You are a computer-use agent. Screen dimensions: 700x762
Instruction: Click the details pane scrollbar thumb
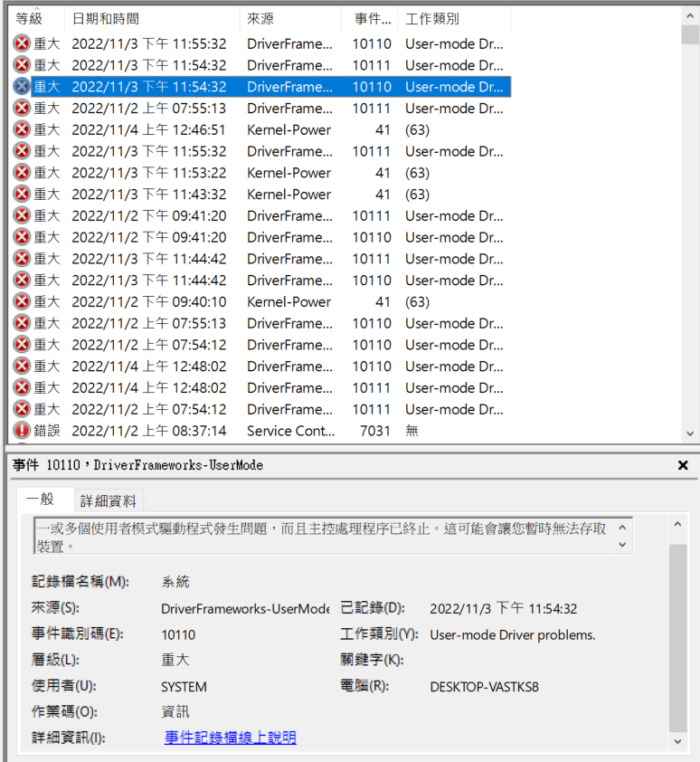click(x=677, y=638)
